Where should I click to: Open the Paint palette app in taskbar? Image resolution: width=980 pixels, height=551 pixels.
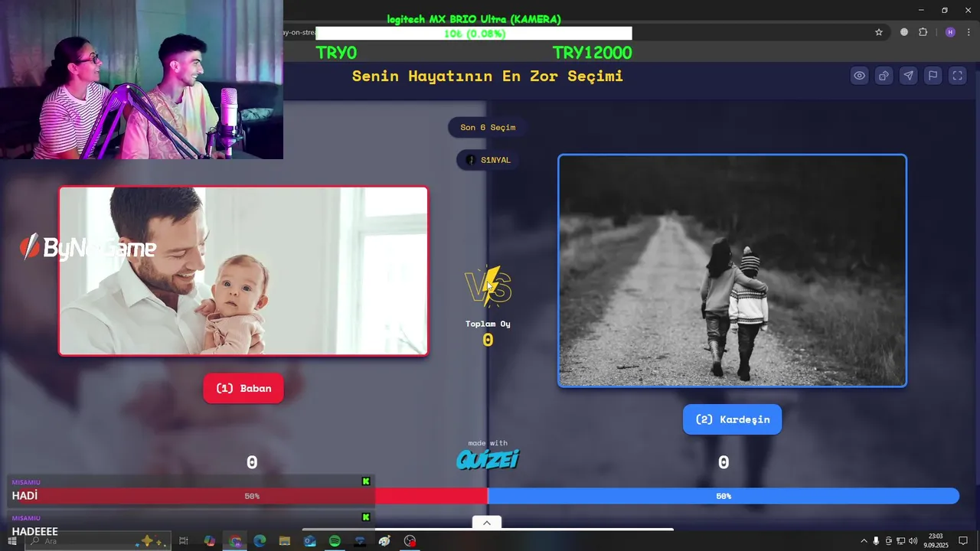click(x=384, y=541)
